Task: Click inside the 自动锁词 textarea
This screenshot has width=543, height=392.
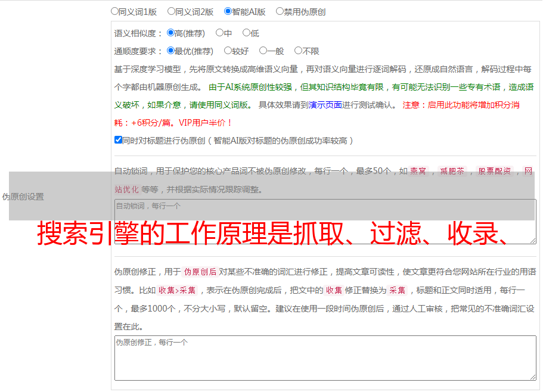Action: (x=325, y=222)
